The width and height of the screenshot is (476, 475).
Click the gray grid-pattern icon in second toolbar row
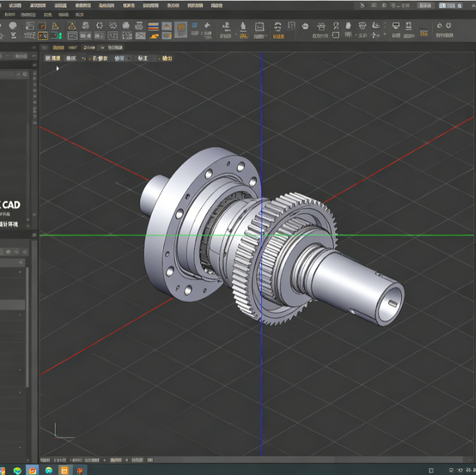point(127,35)
